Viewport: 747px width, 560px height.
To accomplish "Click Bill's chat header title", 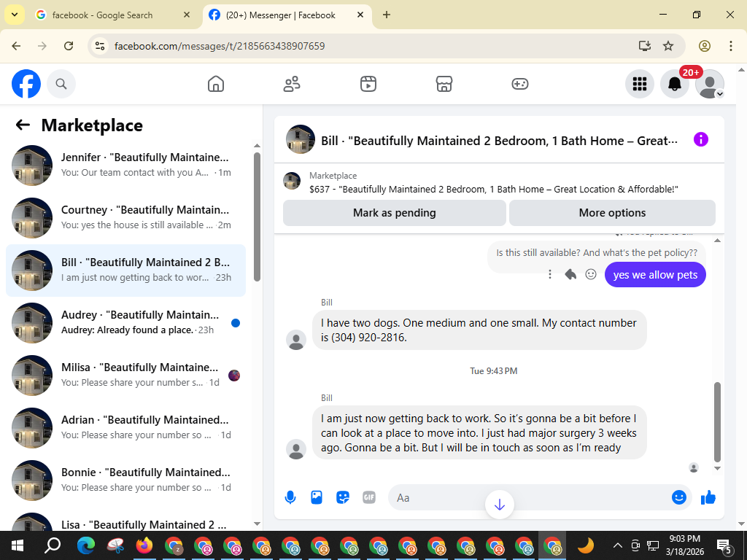I will 499,141.
